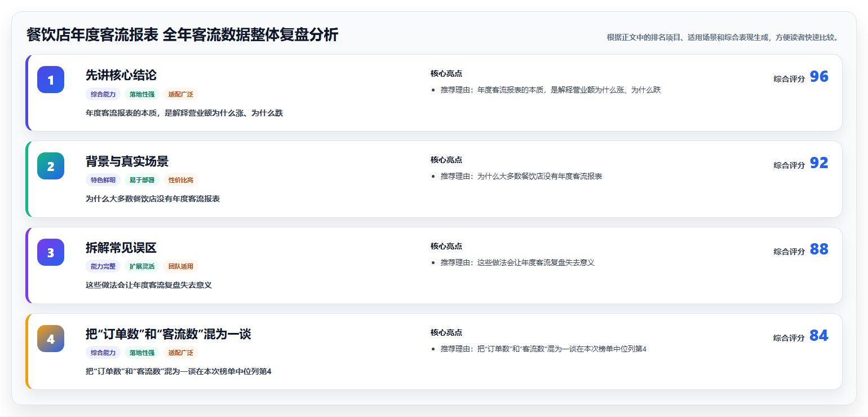Click the rank 2 green-blue badge
The image size is (868, 417).
click(x=51, y=166)
